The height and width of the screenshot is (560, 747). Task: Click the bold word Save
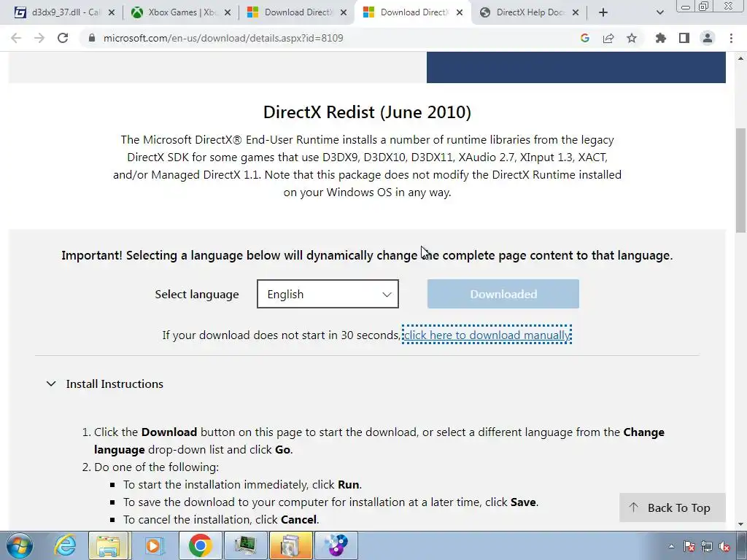pyautogui.click(x=523, y=502)
